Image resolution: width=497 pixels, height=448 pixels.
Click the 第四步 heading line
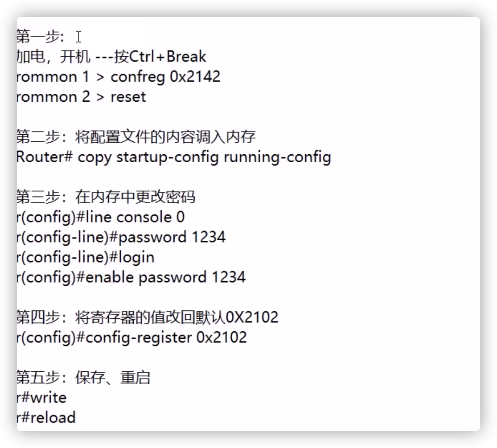point(147,317)
